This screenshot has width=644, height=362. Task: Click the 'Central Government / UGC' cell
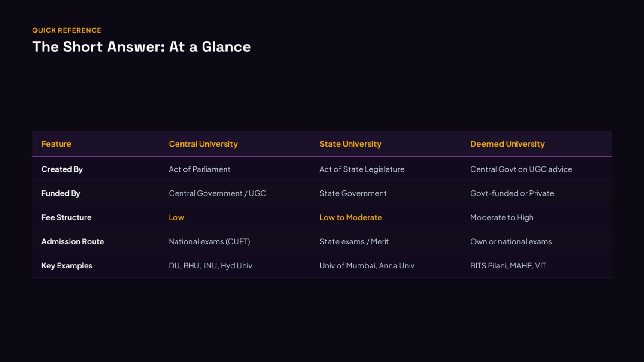217,193
